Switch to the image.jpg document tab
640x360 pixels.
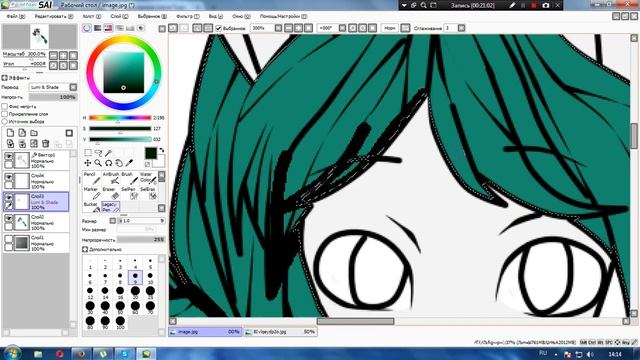205,332
